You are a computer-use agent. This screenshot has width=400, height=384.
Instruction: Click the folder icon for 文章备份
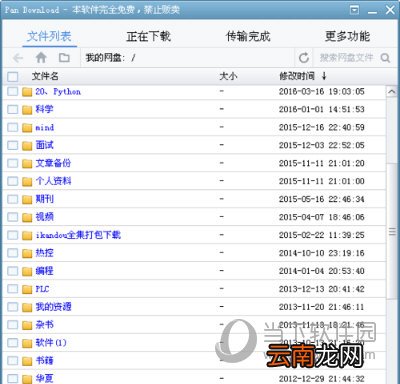pos(27,164)
